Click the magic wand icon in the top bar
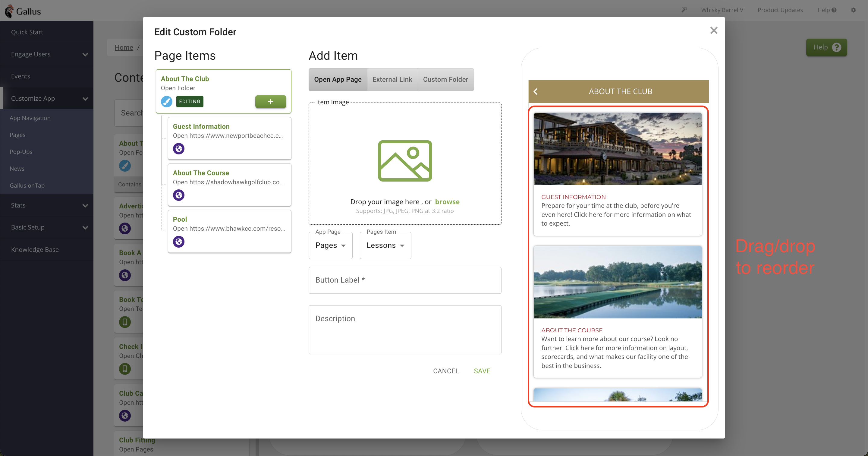Screen dimensions: 868x456 point(684,10)
